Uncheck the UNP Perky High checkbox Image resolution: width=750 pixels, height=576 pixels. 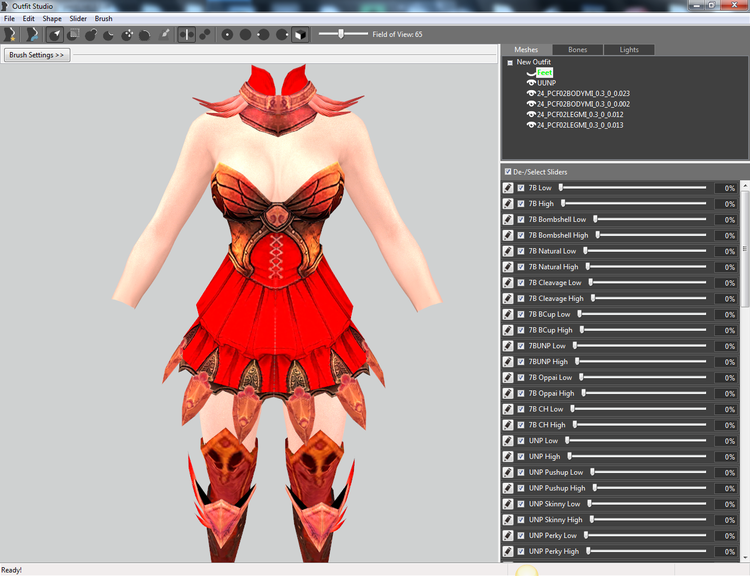521,551
